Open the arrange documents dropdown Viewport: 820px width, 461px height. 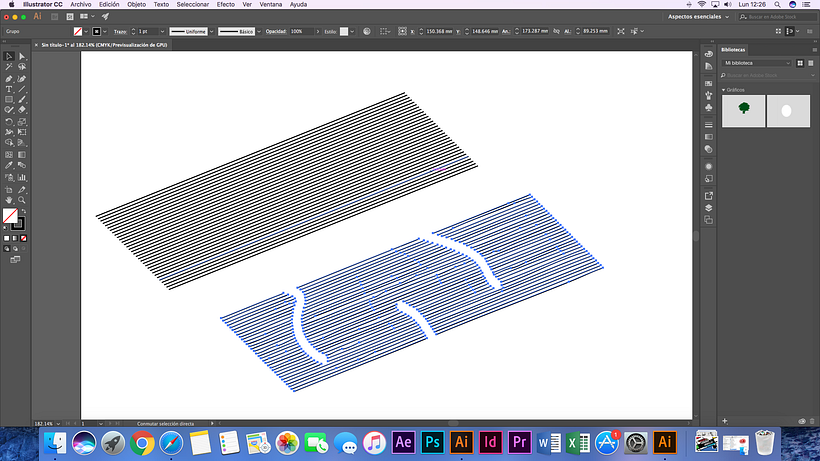click(x=86, y=17)
